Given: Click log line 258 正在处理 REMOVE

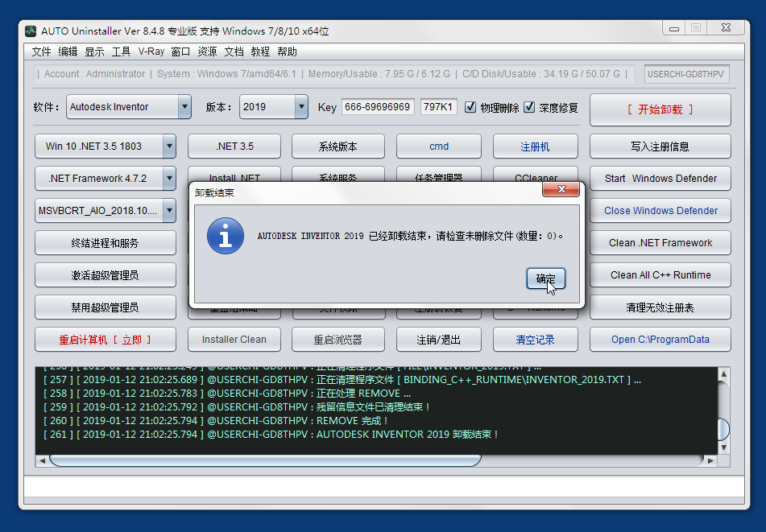Looking at the screenshot, I should pos(227,394).
